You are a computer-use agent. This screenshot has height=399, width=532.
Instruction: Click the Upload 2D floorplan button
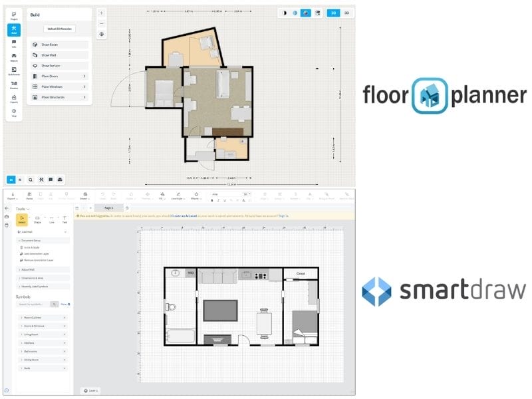[x=59, y=28]
